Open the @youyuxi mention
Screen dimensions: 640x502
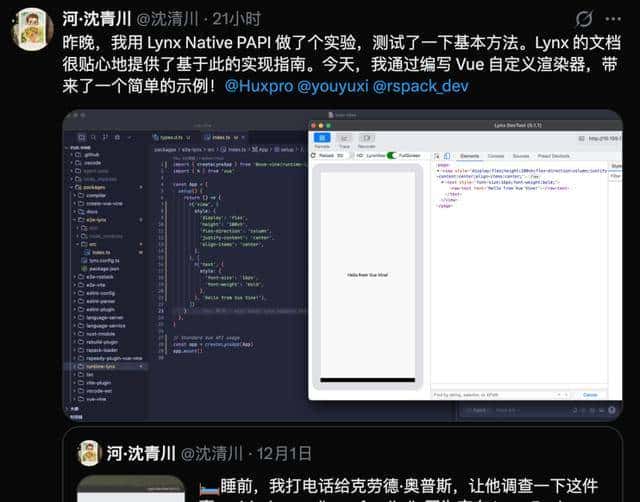pyautogui.click(x=333, y=86)
